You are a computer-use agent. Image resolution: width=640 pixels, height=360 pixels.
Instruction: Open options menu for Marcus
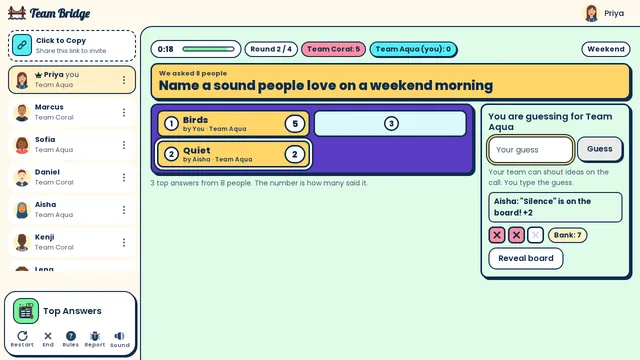click(x=124, y=113)
